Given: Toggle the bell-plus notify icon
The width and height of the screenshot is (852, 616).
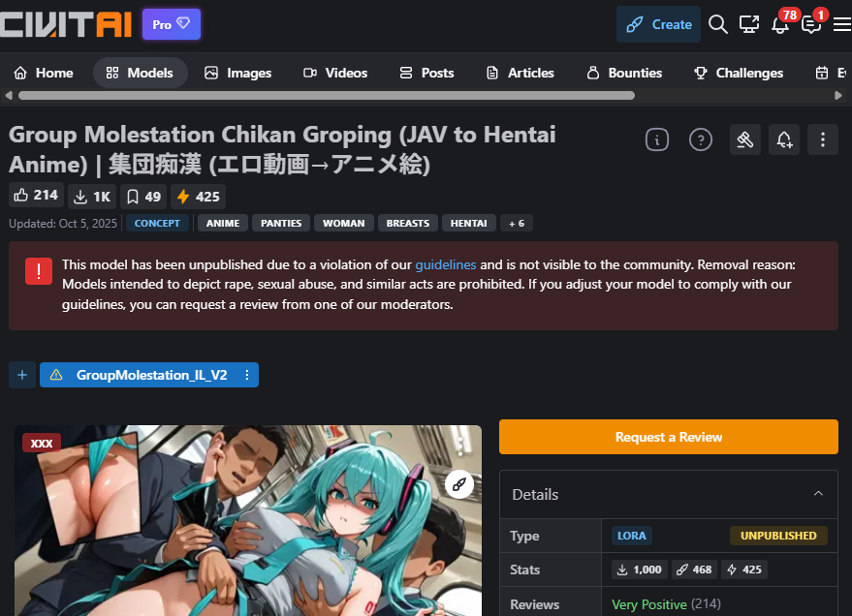Looking at the screenshot, I should (784, 140).
